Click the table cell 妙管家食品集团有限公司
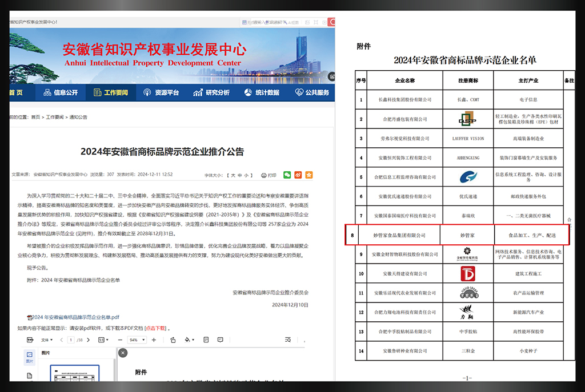 [399, 235]
